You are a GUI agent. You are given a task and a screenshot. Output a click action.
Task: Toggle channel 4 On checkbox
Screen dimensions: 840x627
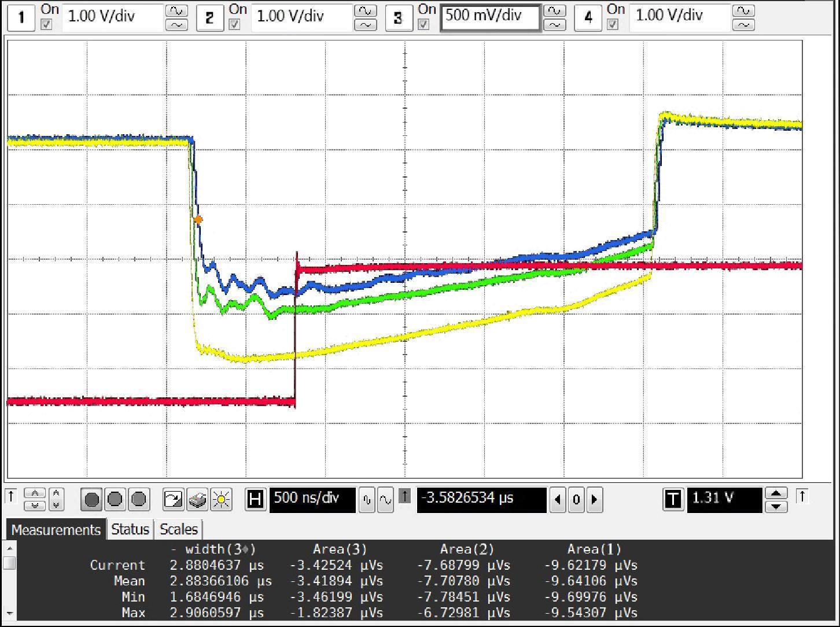tap(614, 24)
